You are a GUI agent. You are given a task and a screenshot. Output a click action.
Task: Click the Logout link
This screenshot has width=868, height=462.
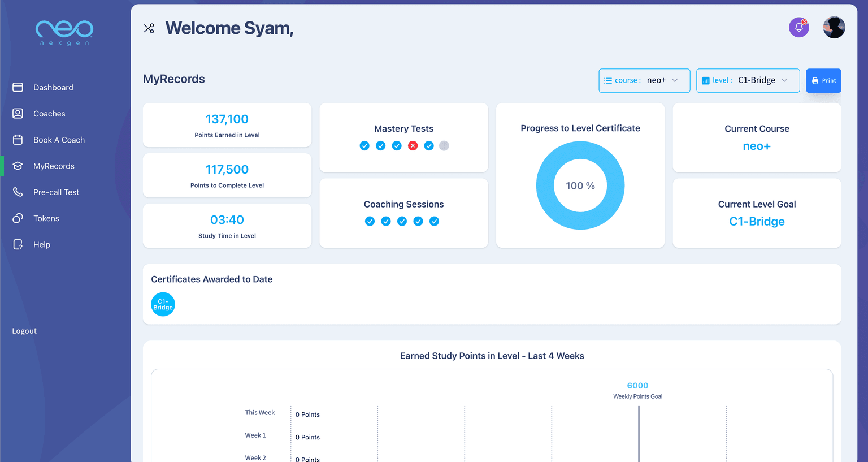24,331
